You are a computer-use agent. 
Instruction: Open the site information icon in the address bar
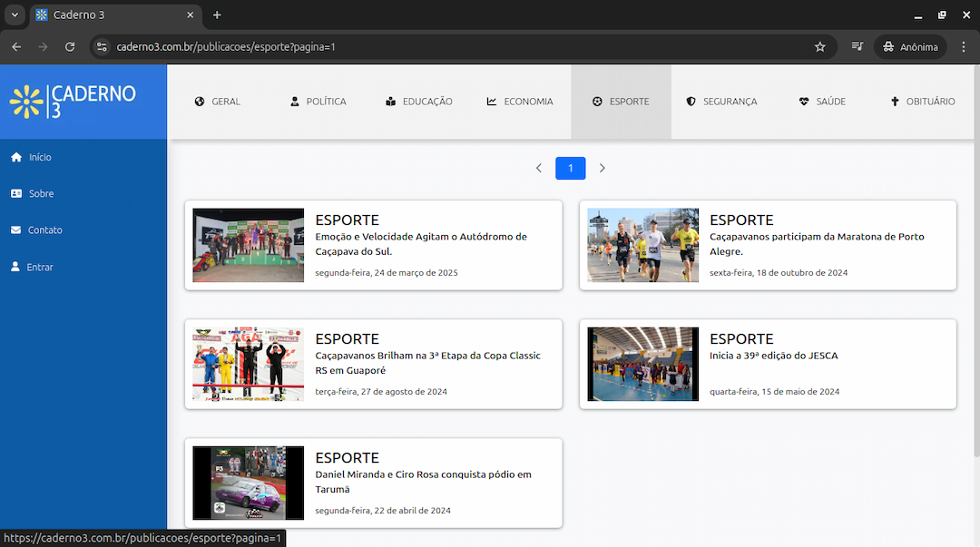(102, 47)
